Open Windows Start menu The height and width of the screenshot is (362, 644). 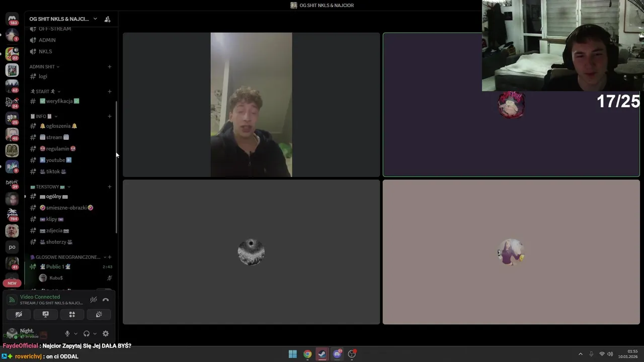tap(293, 354)
